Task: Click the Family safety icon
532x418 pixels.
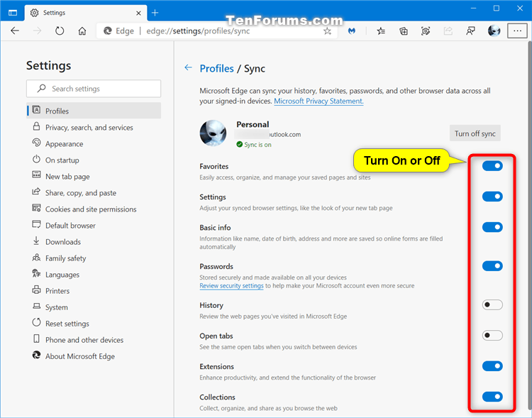Action: (x=36, y=258)
